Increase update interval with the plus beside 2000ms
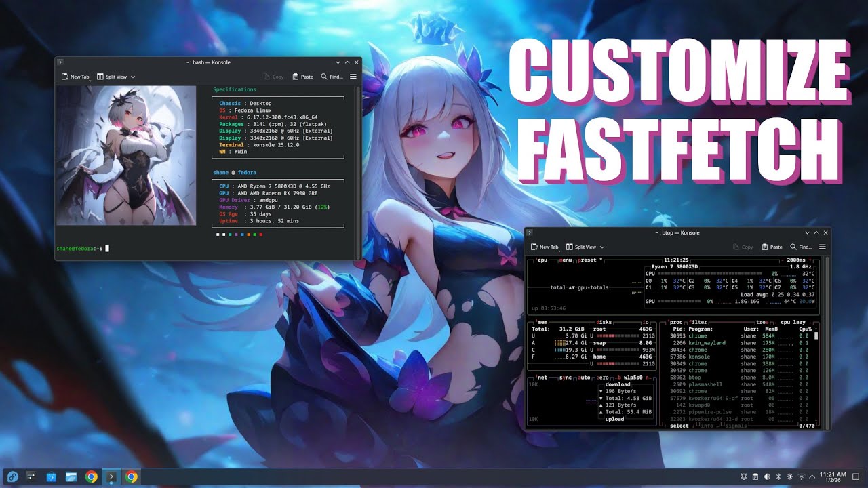Screen dimensions: 868x488 pyautogui.click(x=810, y=260)
